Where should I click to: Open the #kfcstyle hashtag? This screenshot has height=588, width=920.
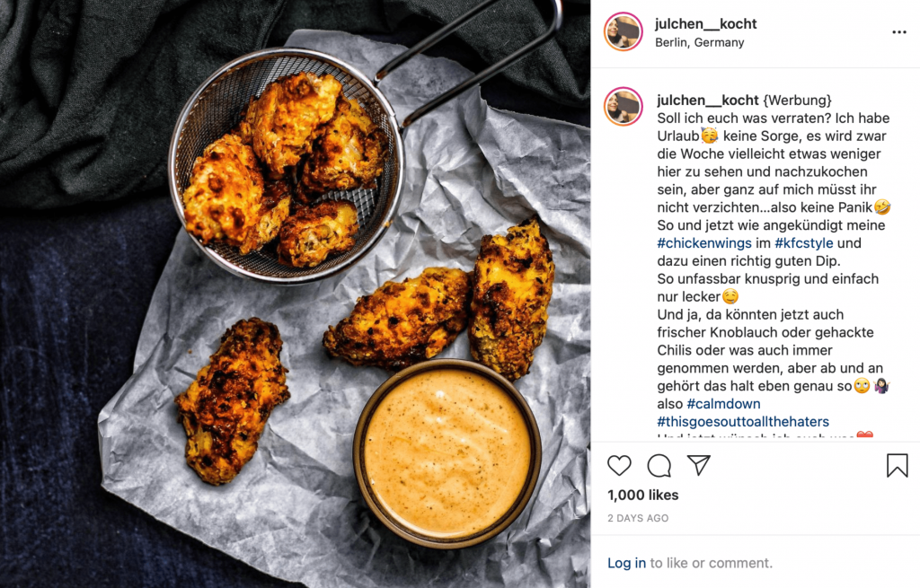click(x=804, y=243)
